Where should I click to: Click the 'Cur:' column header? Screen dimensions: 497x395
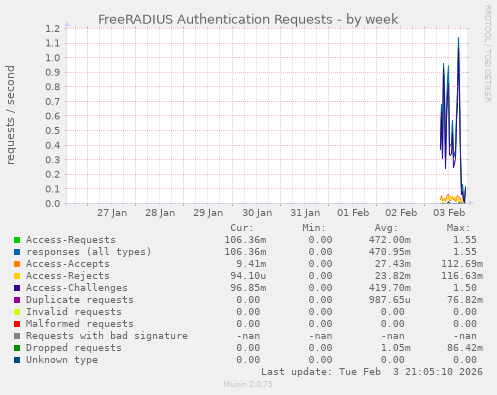tap(242, 228)
